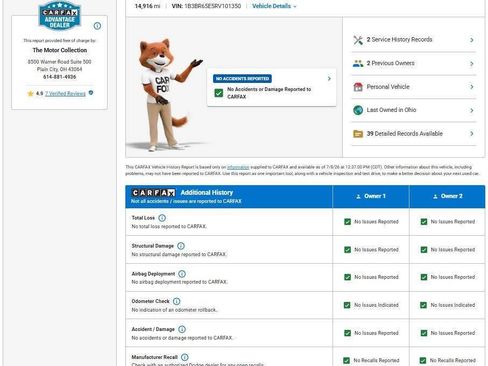Click Owner 1 'No Recalls Reported' text
The image size is (488, 366).
376,360
